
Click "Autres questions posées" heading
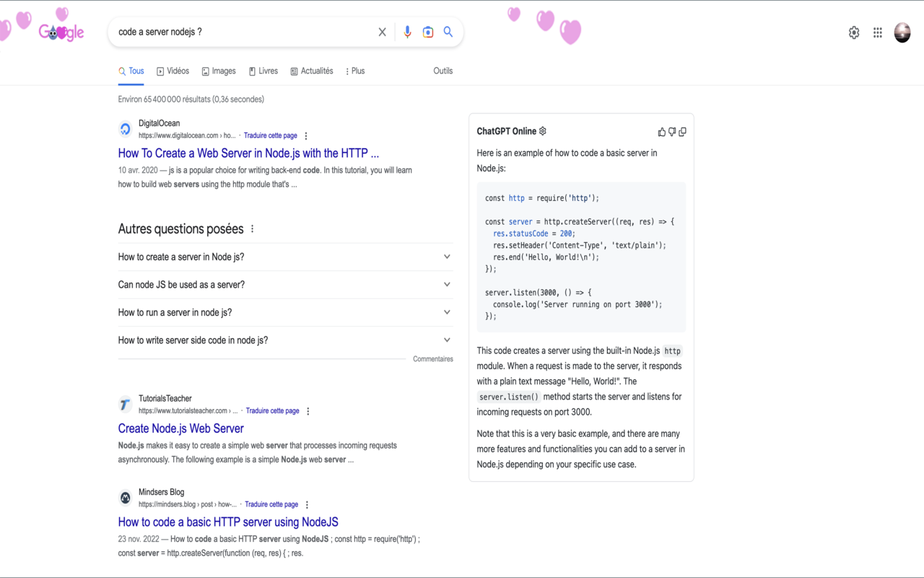click(181, 229)
